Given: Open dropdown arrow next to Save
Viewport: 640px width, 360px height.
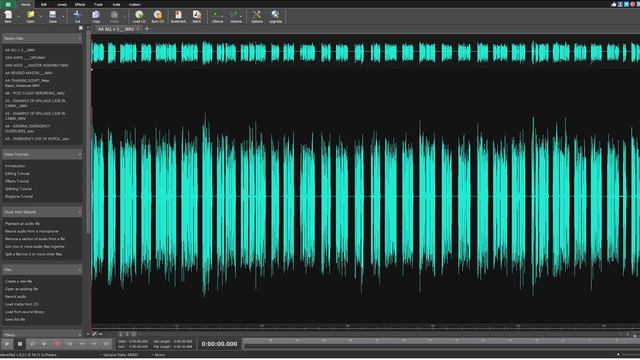Looking at the screenshot, I should [x=63, y=17].
